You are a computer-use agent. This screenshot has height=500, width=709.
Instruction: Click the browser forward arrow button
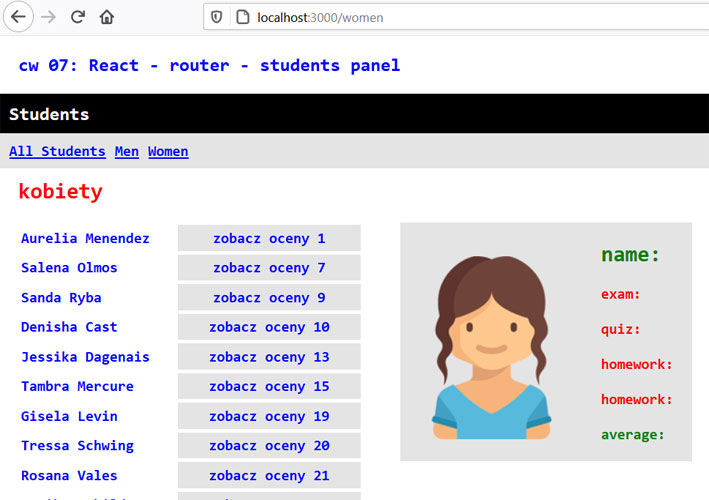pos(48,17)
